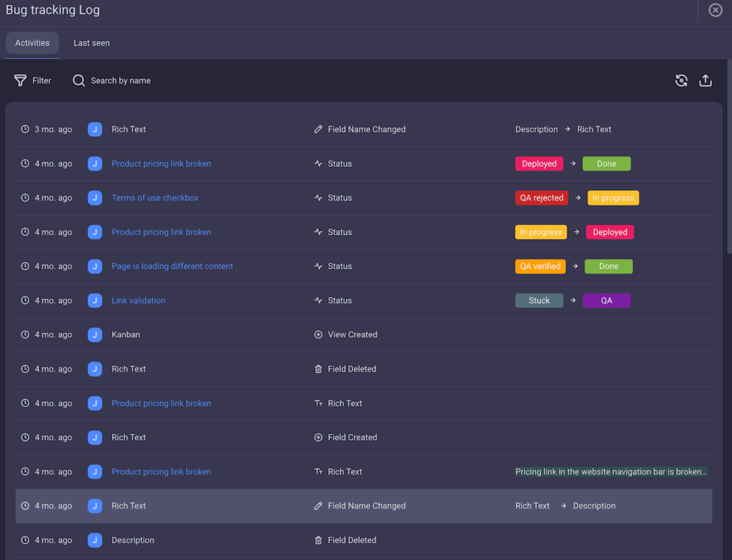Click the trash icon on the Rich Text deletion row
Image resolution: width=732 pixels, height=560 pixels.
[x=317, y=369]
